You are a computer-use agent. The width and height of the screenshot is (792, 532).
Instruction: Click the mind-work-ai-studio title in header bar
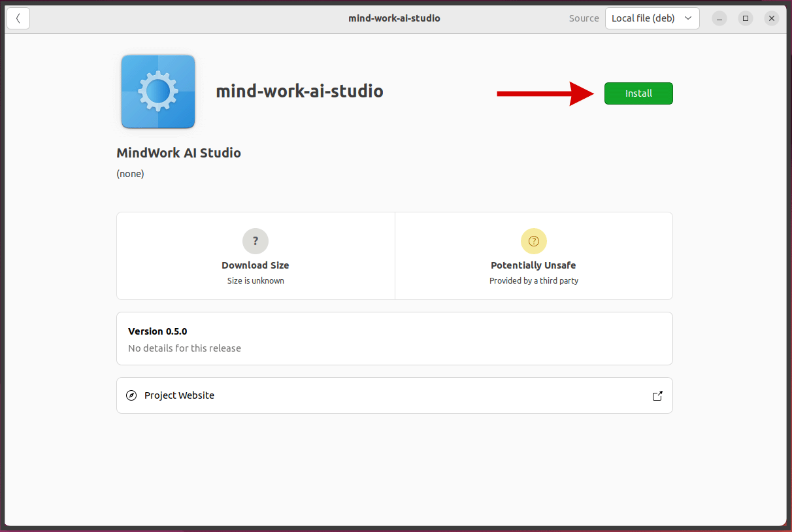[x=394, y=18]
